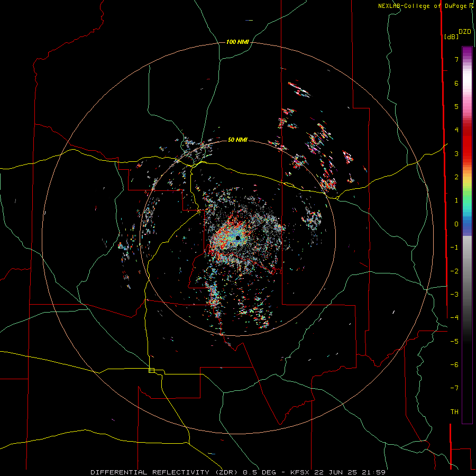Click the 6 dB tick on the color scale
The width and height of the screenshot is (476, 476).
456,83
